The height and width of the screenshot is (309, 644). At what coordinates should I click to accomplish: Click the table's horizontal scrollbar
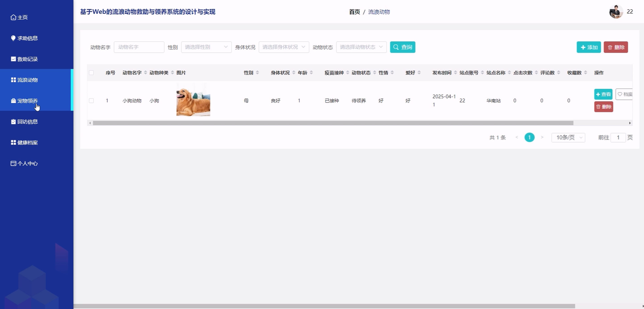(x=333, y=123)
